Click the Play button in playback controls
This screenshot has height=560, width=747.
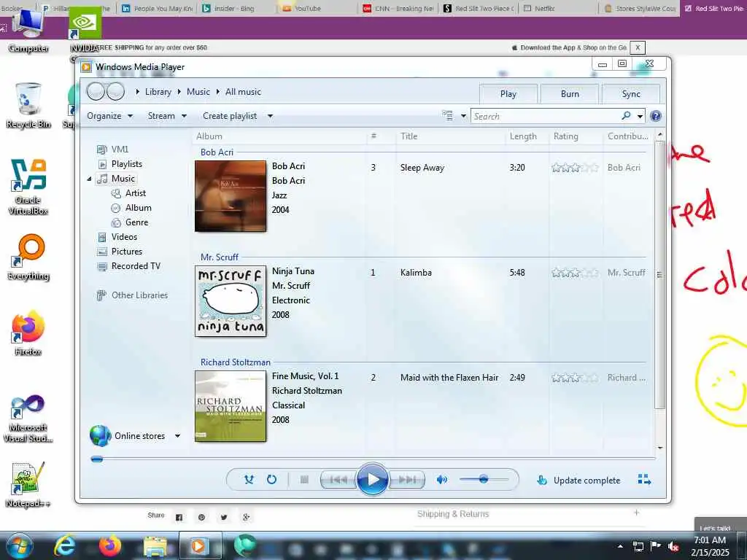[x=372, y=480]
